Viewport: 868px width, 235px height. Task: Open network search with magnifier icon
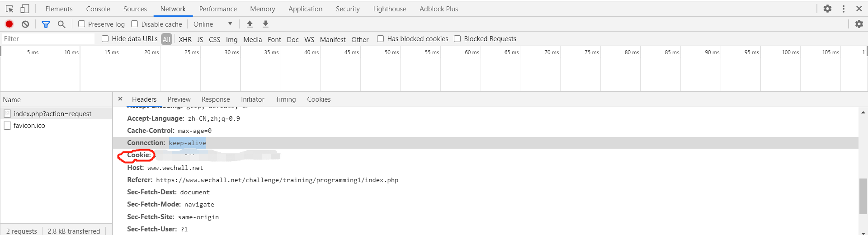tap(61, 24)
